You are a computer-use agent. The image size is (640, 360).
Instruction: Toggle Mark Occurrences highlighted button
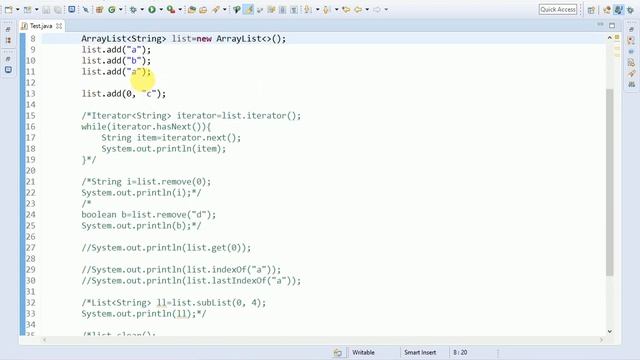point(248,9)
